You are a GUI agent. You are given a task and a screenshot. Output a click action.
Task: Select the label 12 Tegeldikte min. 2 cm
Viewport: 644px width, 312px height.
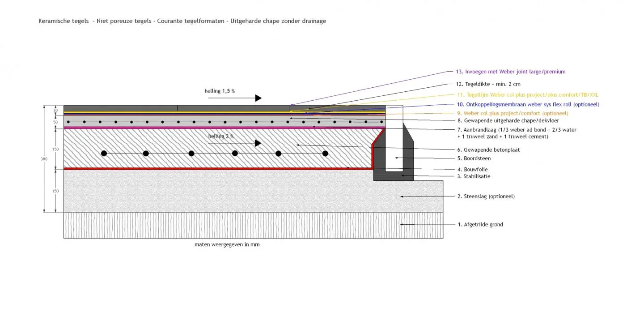[488, 84]
